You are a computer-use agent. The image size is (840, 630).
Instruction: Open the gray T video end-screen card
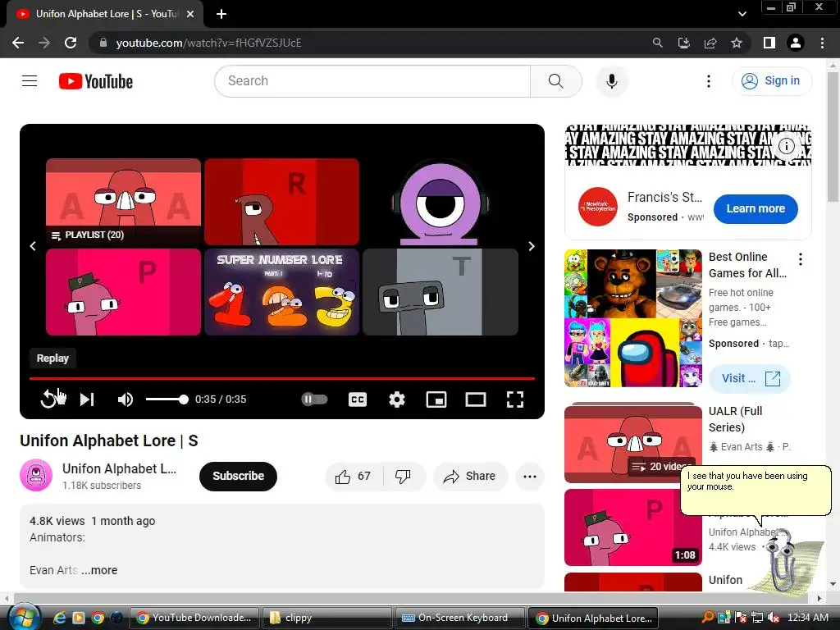coord(441,292)
